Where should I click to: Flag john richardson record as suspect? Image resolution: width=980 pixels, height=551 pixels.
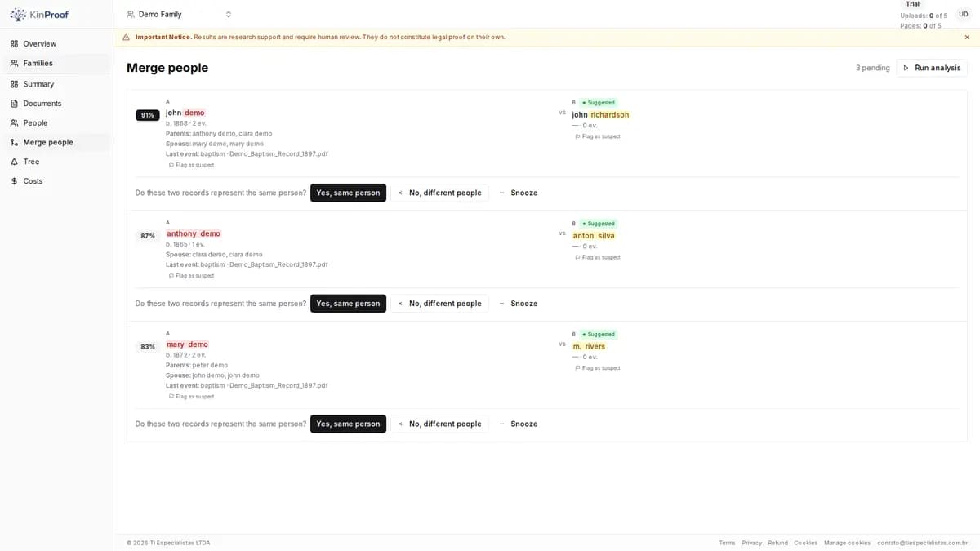[x=598, y=136]
